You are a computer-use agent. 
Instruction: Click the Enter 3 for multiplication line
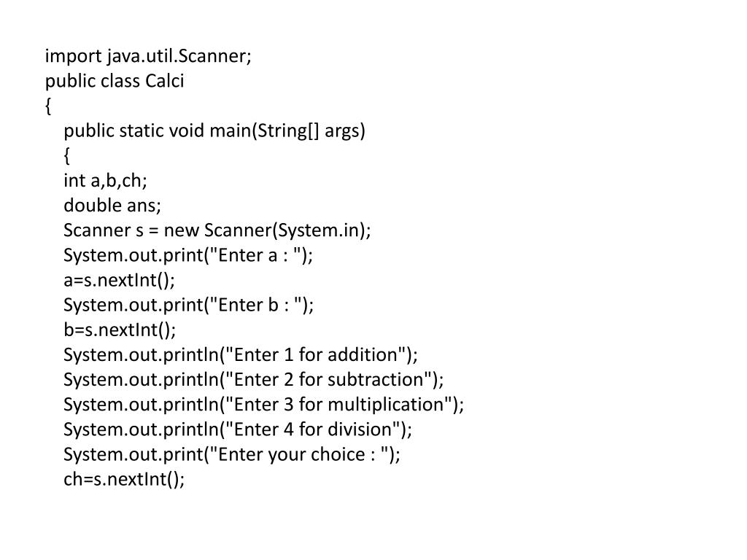click(x=263, y=405)
